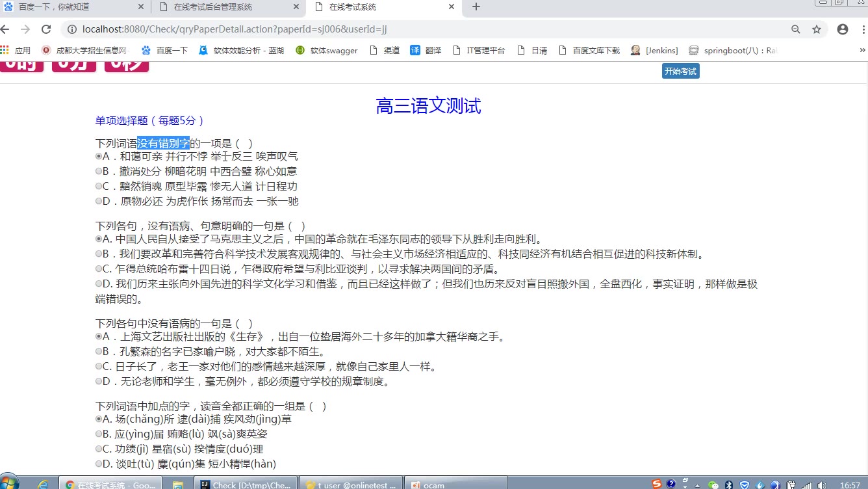The height and width of the screenshot is (489, 868).
Task: Select option B 撤消处分 柳暗花明
Action: (99, 171)
